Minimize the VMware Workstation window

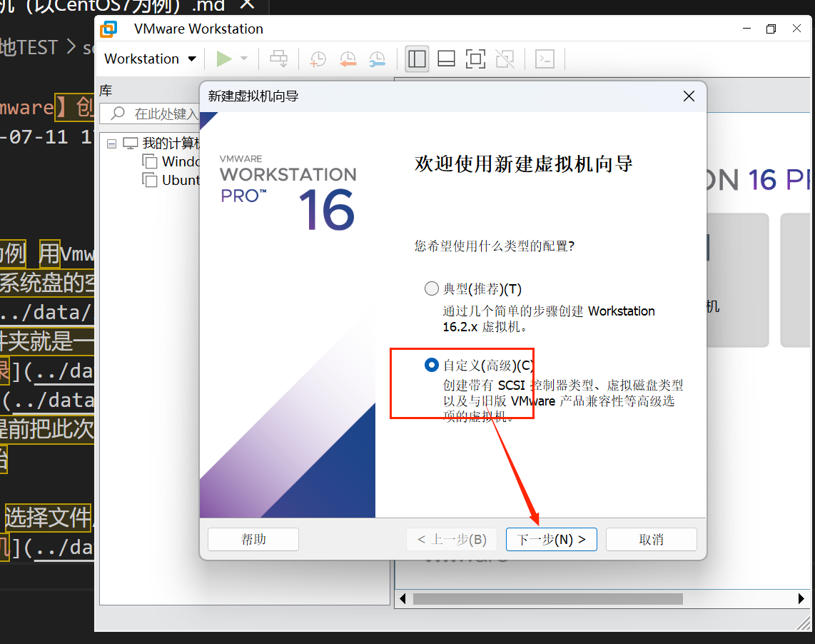(x=747, y=29)
